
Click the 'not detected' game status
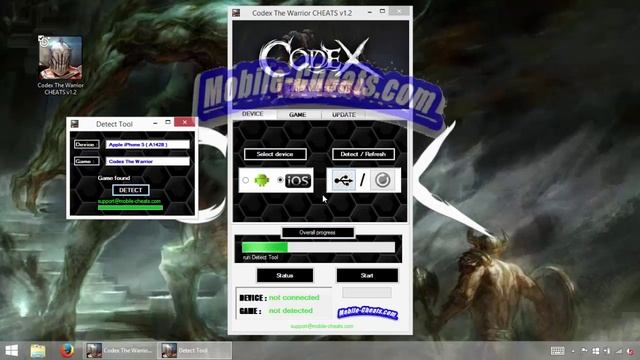[x=291, y=311]
